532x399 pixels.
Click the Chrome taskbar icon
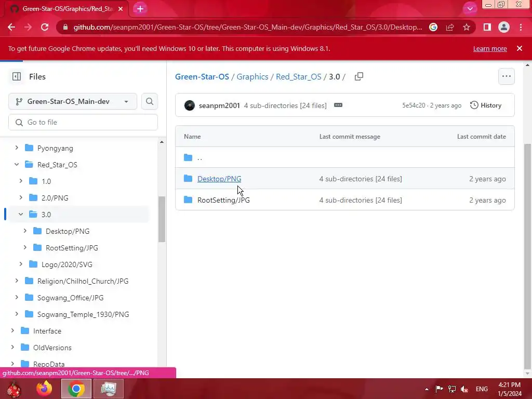pos(76,389)
